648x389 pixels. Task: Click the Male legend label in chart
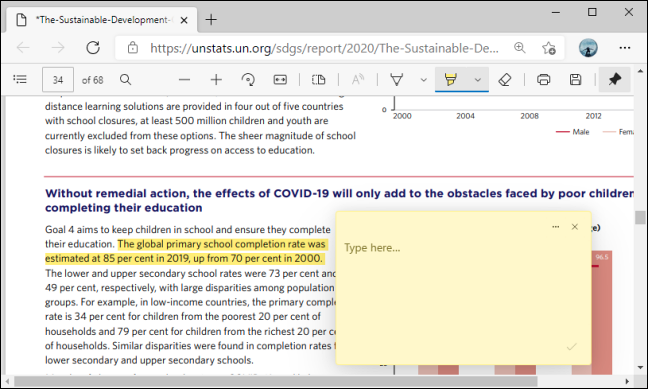click(580, 132)
